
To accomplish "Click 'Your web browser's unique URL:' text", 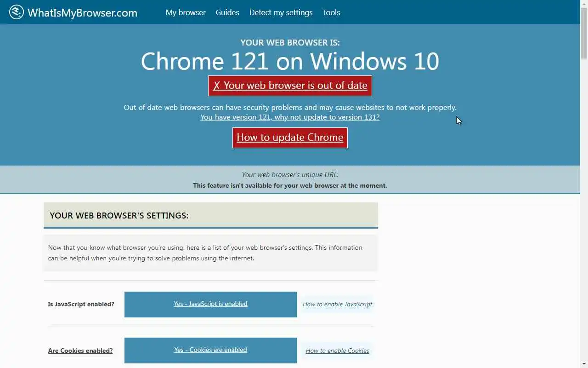I will pos(290,175).
